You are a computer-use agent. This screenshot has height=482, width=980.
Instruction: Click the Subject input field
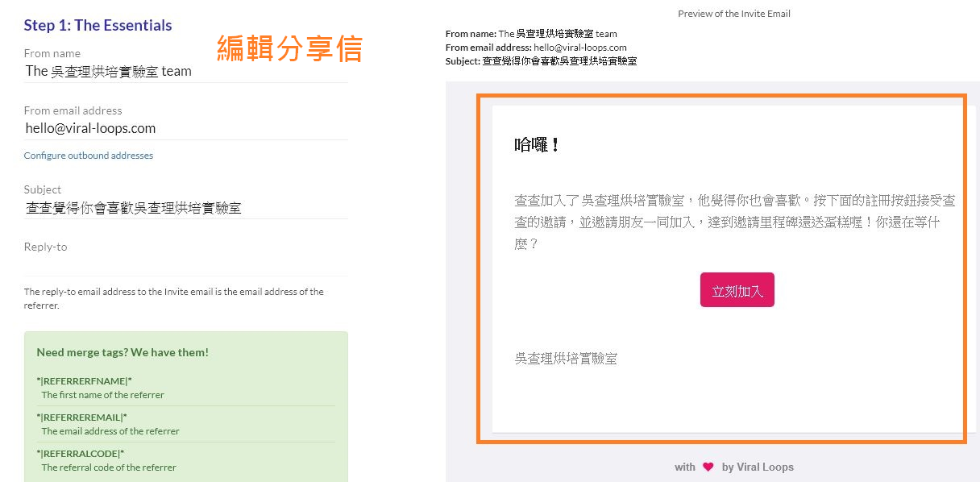pos(185,207)
